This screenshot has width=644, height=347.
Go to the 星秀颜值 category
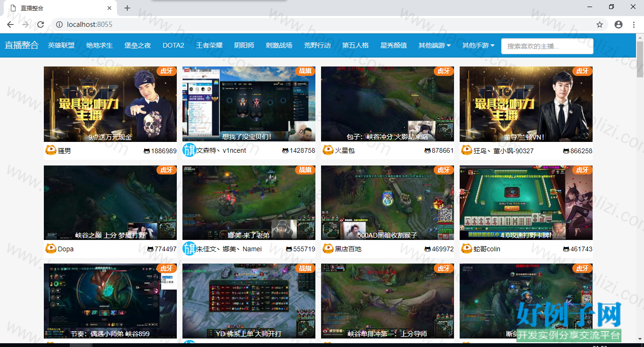394,45
